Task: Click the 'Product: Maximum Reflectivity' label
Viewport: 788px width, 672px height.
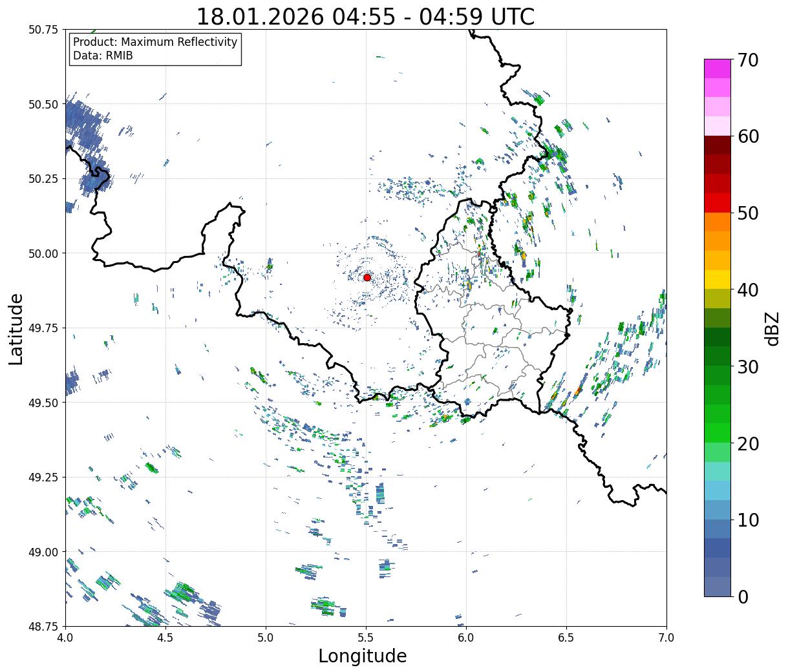Action: [x=155, y=42]
